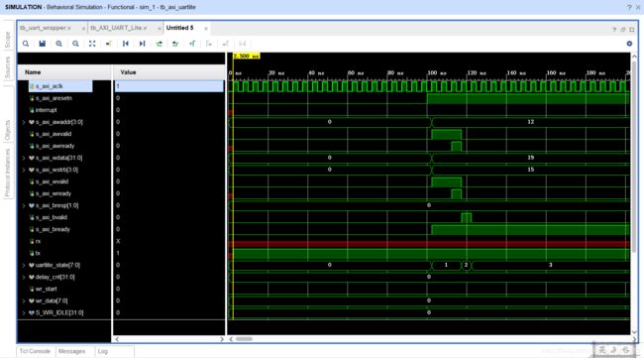Zoom out of the waveform
Image resolution: width=644 pixels, height=358 pixels.
click(75, 44)
